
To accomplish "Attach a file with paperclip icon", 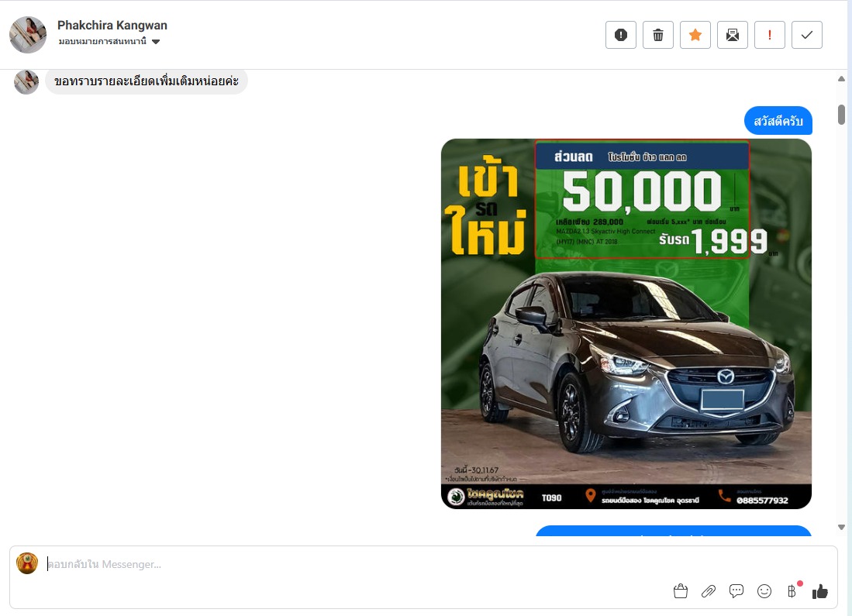I will click(x=709, y=591).
